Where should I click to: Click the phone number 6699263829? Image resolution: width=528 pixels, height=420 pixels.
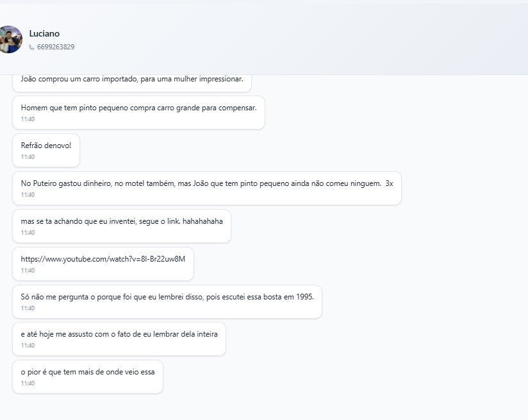(x=56, y=47)
